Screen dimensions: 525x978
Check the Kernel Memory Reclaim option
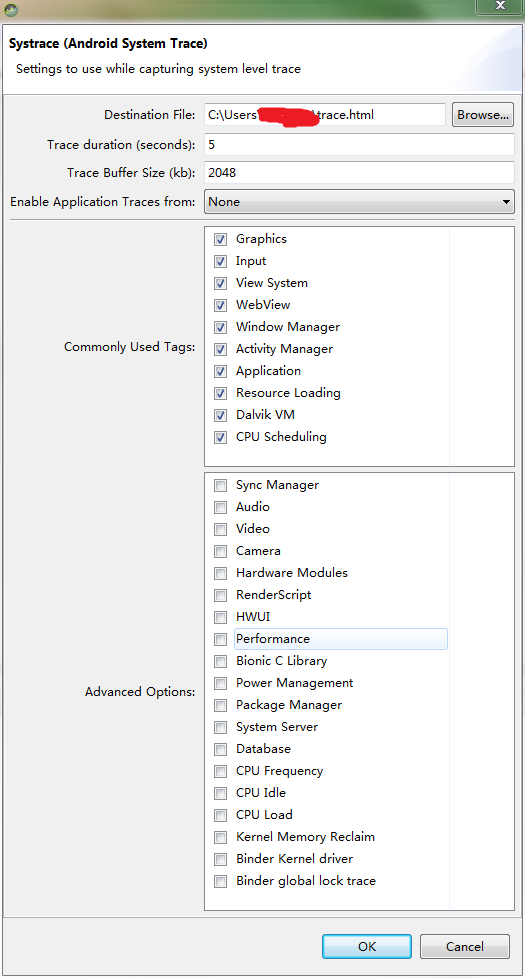pos(220,837)
